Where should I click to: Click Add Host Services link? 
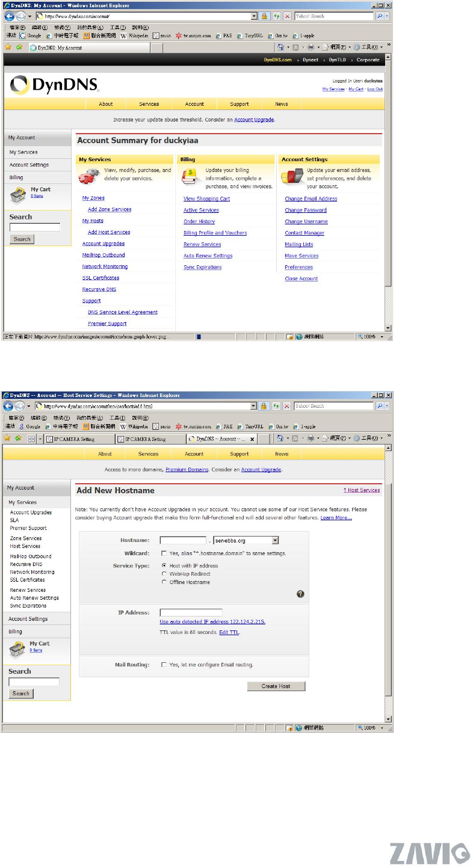click(x=109, y=232)
